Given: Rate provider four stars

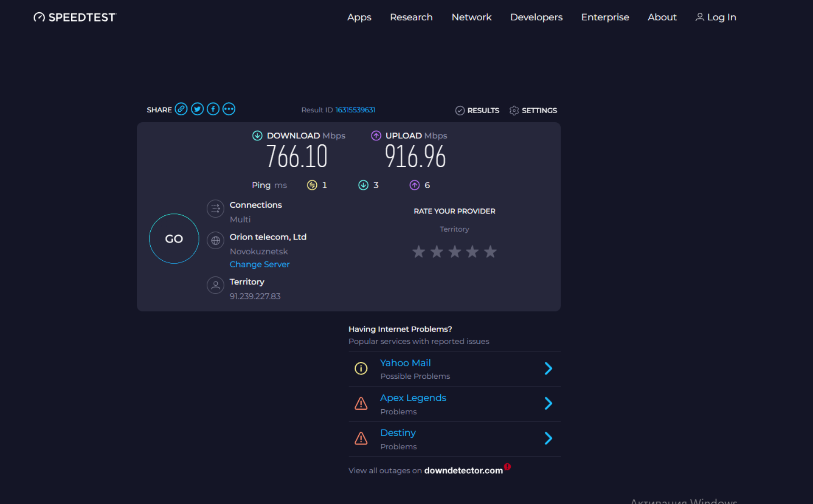Looking at the screenshot, I should (473, 252).
